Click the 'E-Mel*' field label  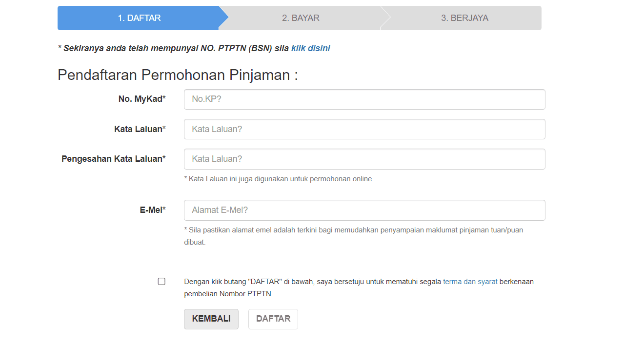pyautogui.click(x=153, y=210)
